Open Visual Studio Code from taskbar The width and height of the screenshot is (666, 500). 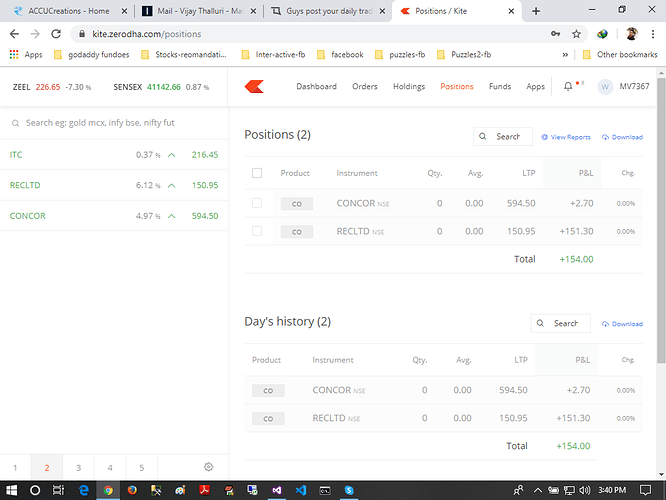pos(301,490)
